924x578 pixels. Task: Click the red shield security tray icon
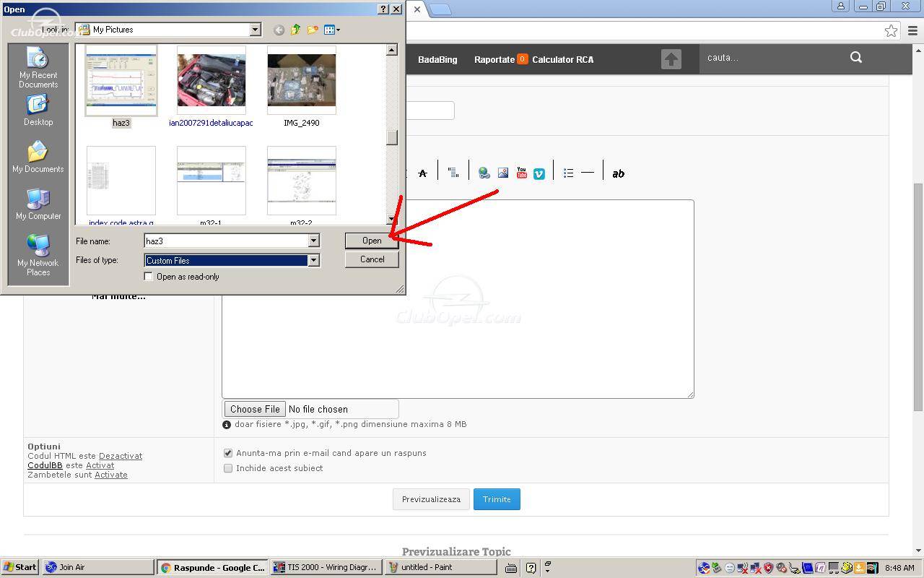point(768,568)
